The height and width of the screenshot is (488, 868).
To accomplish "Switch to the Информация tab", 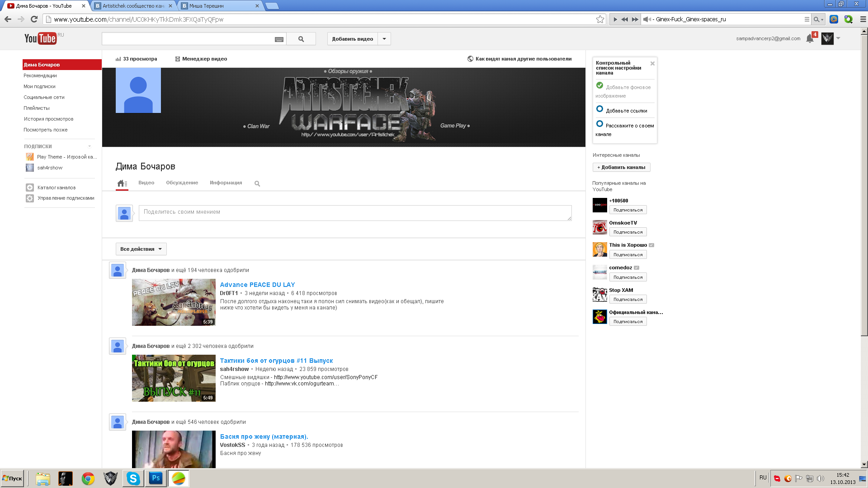I will click(x=226, y=183).
